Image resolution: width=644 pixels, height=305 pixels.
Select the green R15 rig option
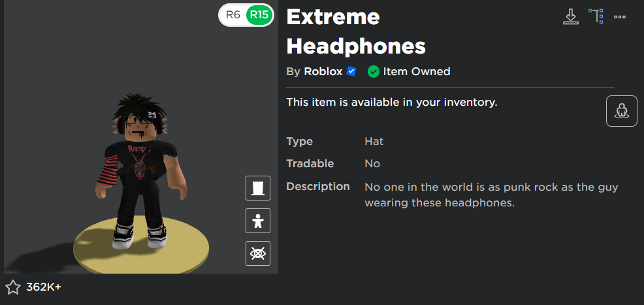pyautogui.click(x=259, y=15)
